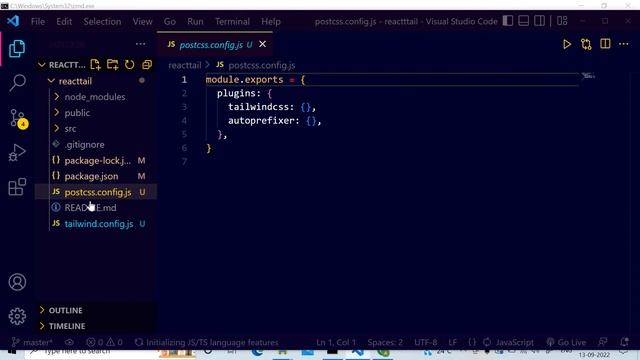Refresh the Explorer file tree
The width and height of the screenshot is (640, 360).
[x=129, y=64]
